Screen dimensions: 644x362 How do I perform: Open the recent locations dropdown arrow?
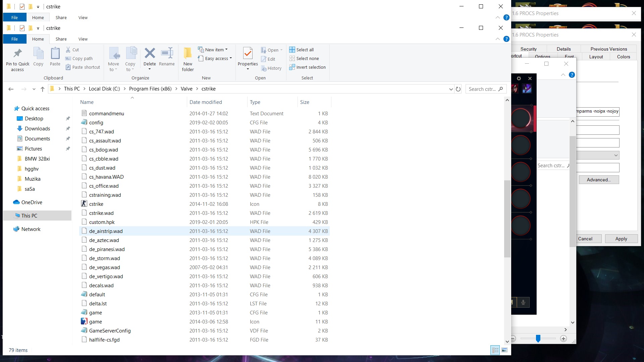34,89
